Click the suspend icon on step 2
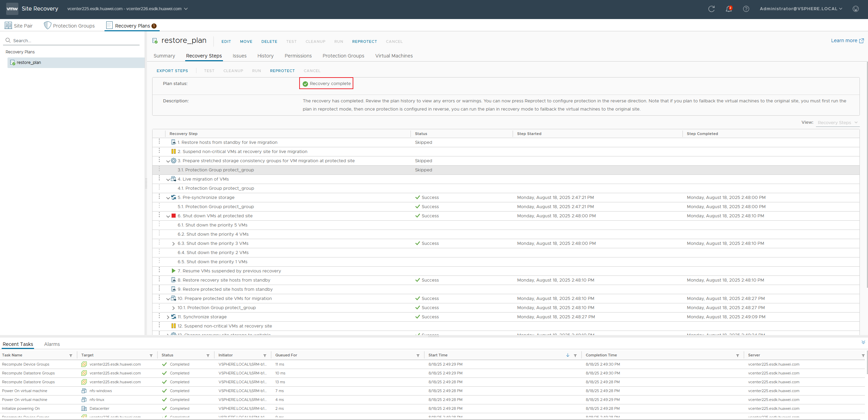Viewport: 868px width, 420px height. pyautogui.click(x=173, y=152)
